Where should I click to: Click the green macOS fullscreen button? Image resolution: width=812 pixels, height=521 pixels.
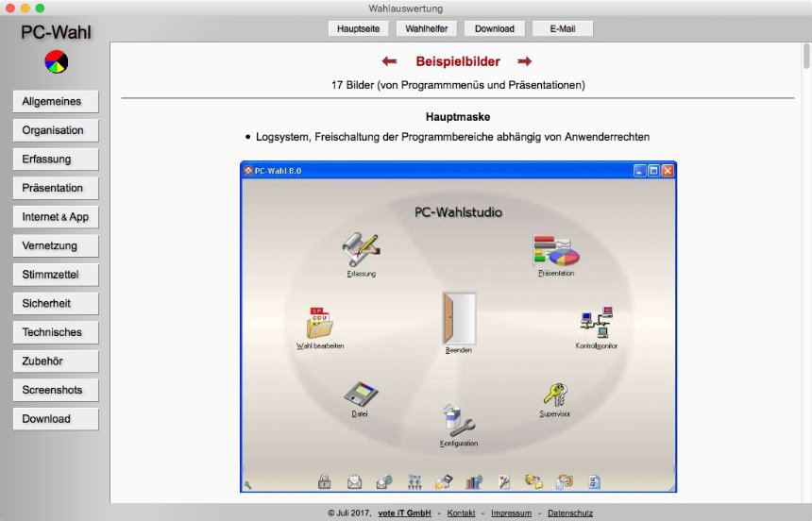coord(40,8)
